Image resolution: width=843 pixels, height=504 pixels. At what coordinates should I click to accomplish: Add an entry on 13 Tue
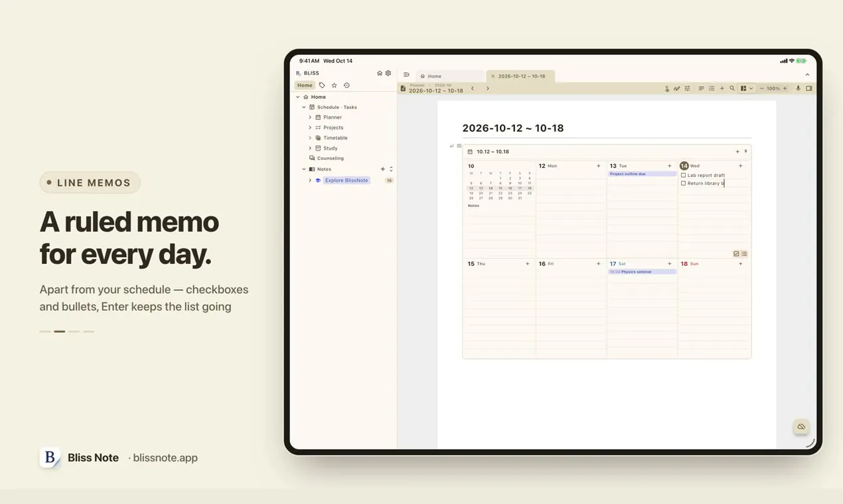tap(670, 166)
